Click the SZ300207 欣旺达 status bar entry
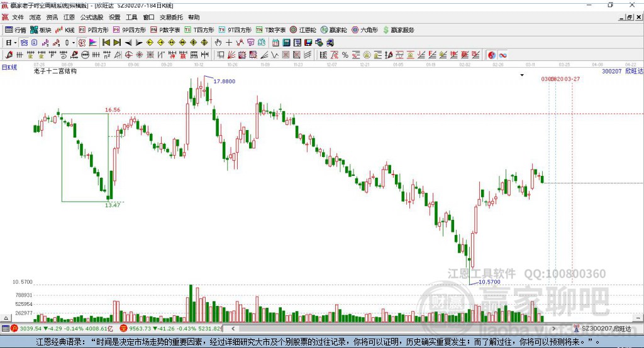Image resolution: width=644 pixels, height=348 pixels. [x=602, y=329]
